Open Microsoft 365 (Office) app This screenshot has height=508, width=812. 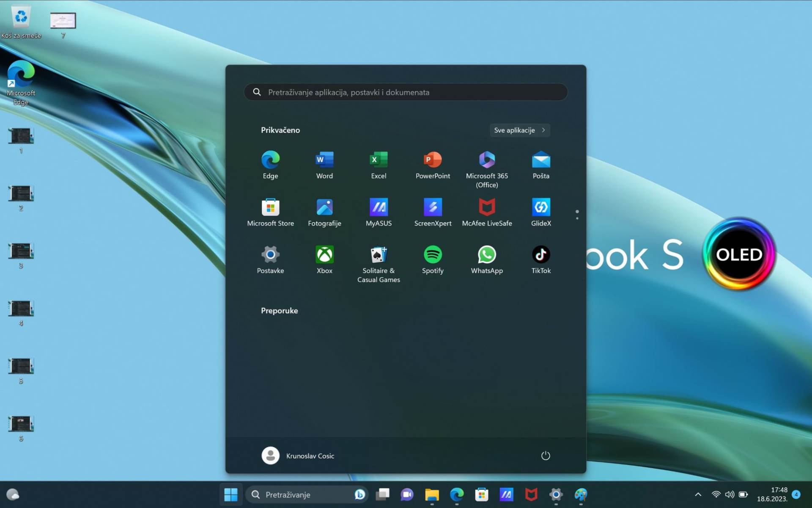pyautogui.click(x=487, y=168)
